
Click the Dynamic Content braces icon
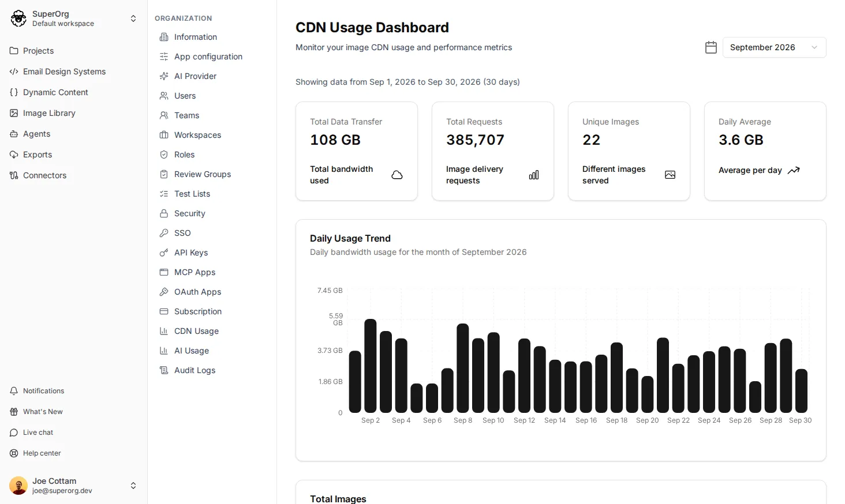[14, 92]
